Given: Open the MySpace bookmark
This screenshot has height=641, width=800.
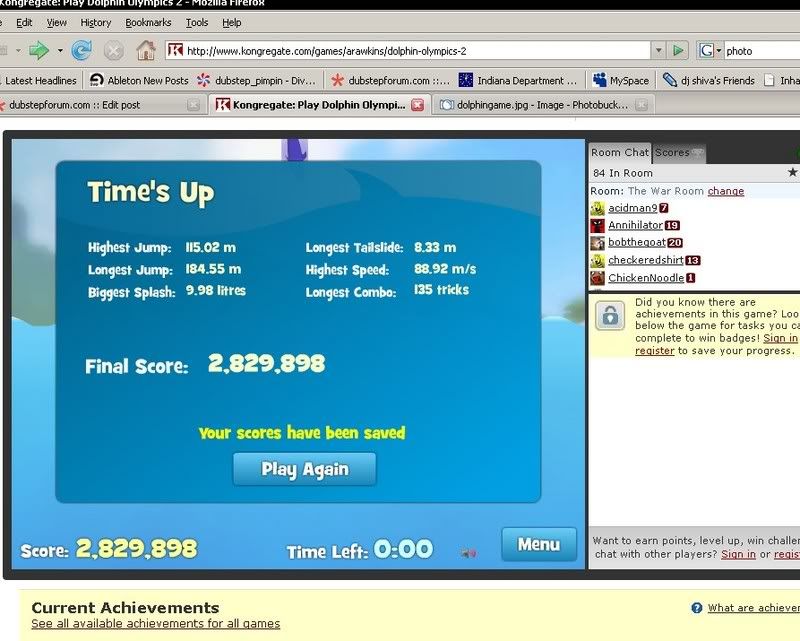Looking at the screenshot, I should (x=621, y=81).
